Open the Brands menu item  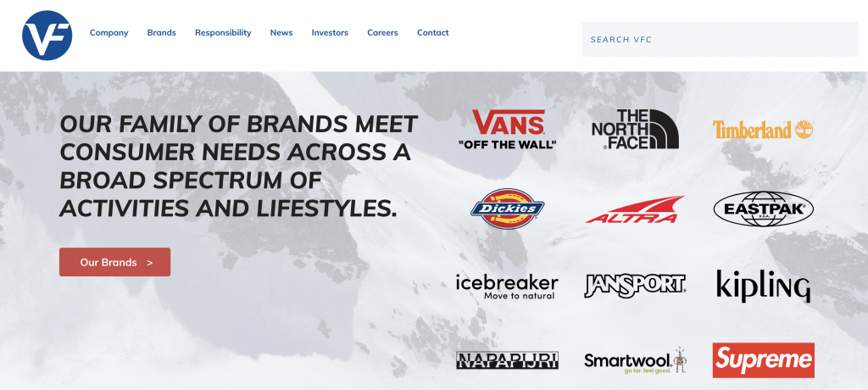click(162, 33)
